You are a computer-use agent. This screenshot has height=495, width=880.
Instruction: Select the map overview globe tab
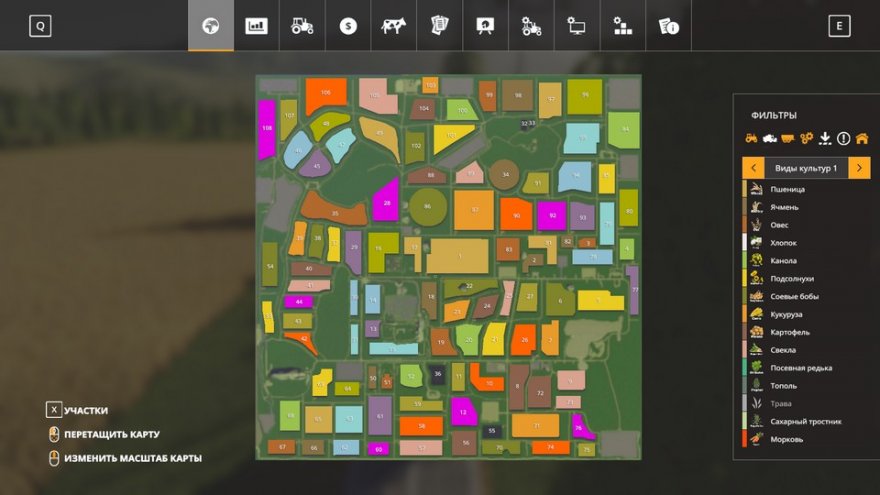tap(210, 26)
